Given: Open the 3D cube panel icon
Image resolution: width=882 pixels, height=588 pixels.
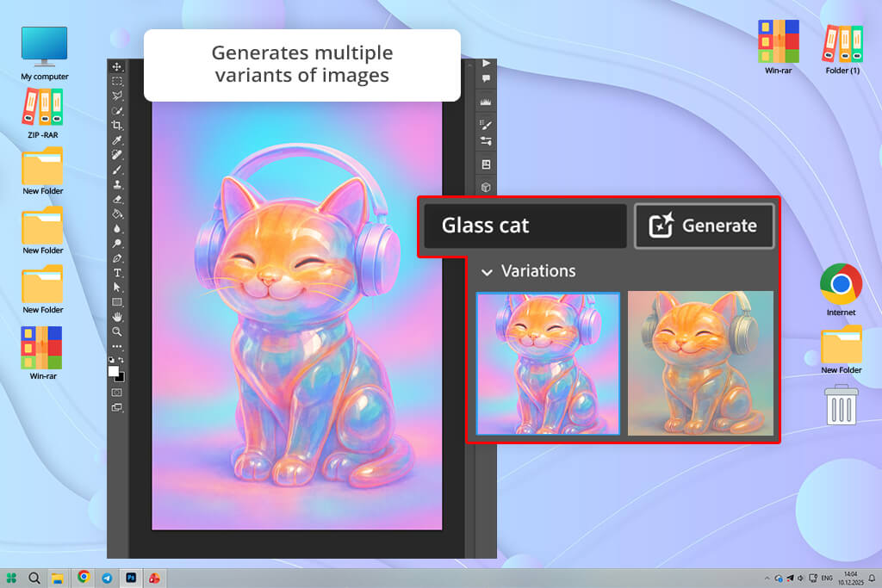Looking at the screenshot, I should click(486, 187).
